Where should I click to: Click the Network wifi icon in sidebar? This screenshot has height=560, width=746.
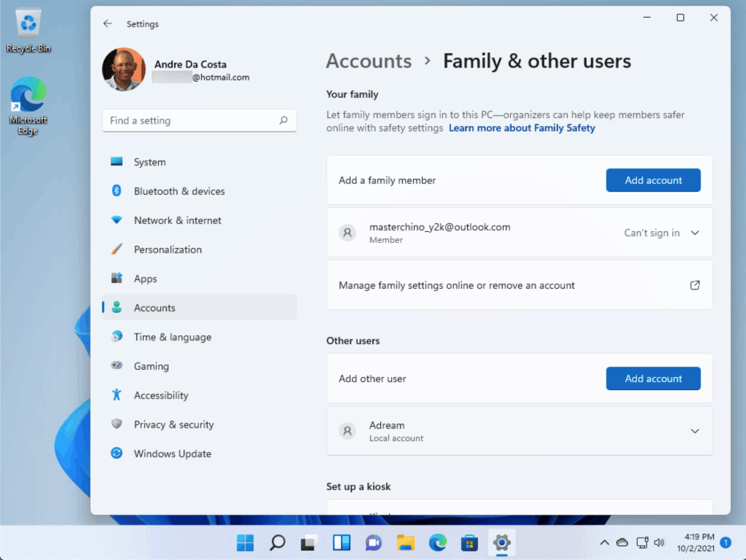(x=116, y=221)
